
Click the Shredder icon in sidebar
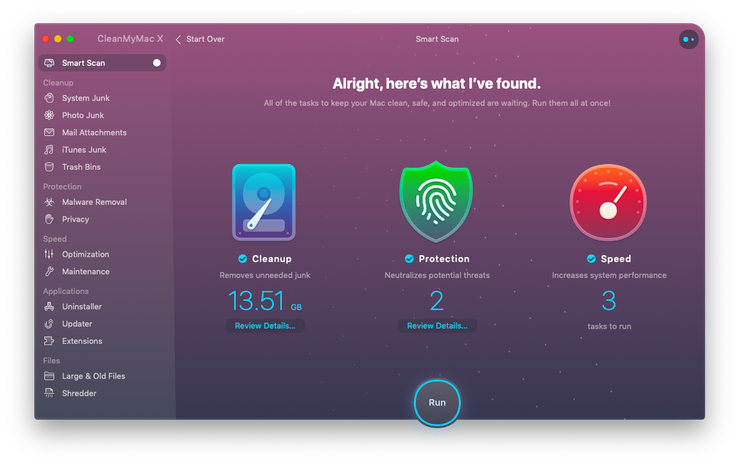[x=49, y=393]
